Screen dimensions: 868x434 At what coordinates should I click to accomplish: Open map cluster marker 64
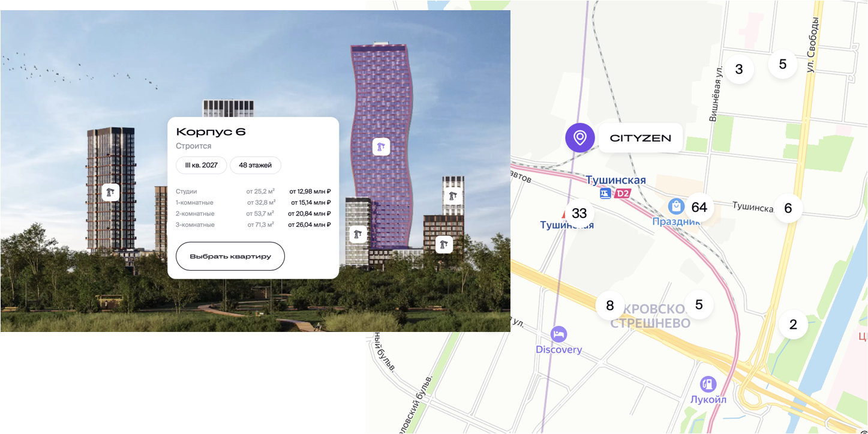[x=699, y=207]
